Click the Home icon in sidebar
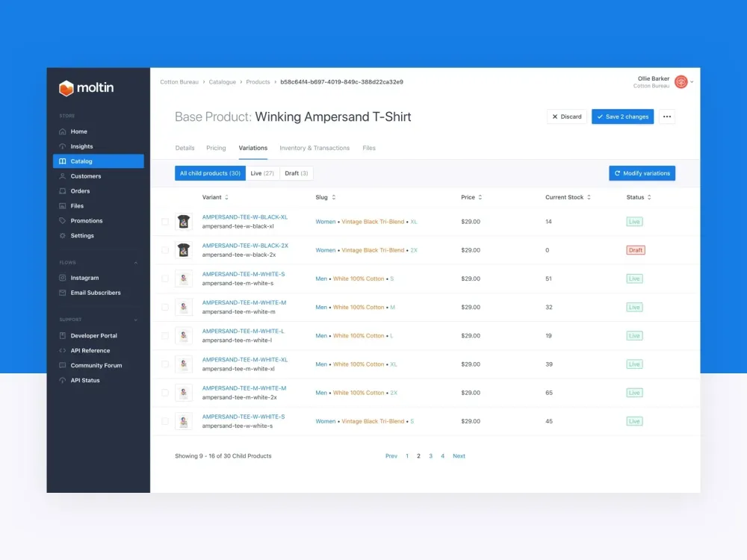The image size is (747, 560). point(63,131)
